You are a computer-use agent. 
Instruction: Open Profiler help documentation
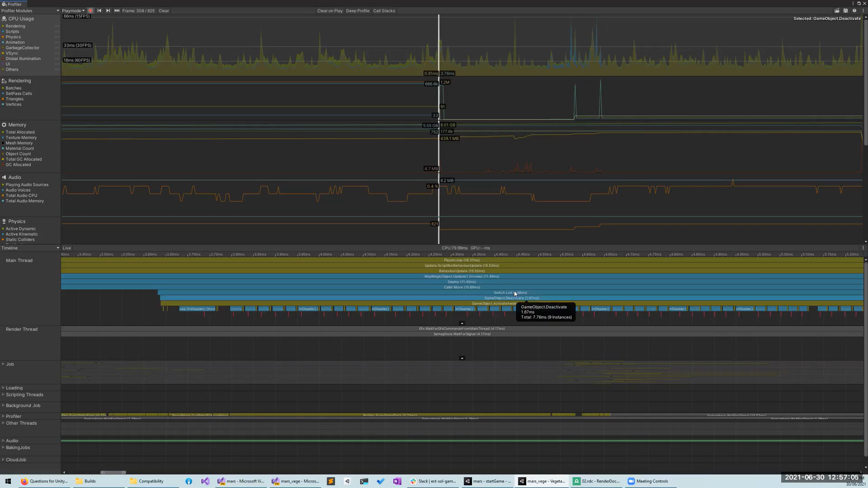pos(854,10)
